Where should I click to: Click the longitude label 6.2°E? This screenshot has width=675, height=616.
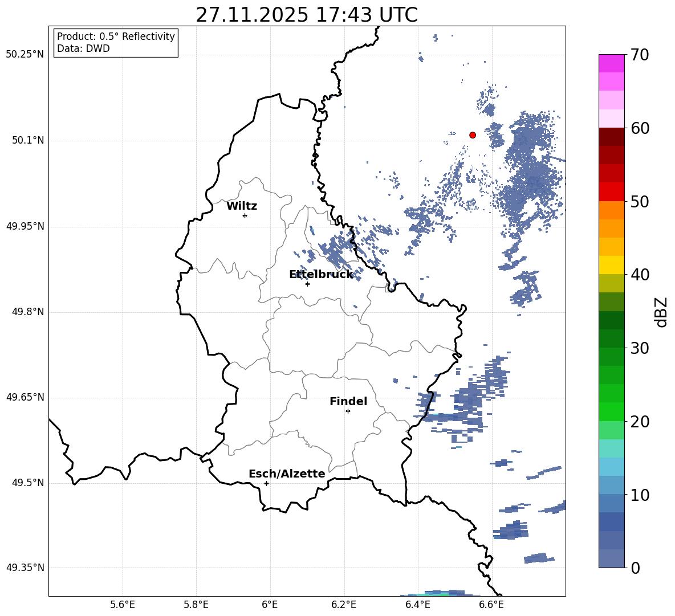pos(344,605)
